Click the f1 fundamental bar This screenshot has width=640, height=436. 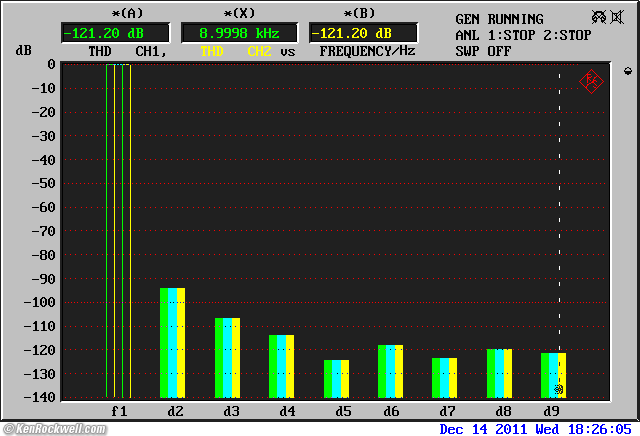point(118,230)
